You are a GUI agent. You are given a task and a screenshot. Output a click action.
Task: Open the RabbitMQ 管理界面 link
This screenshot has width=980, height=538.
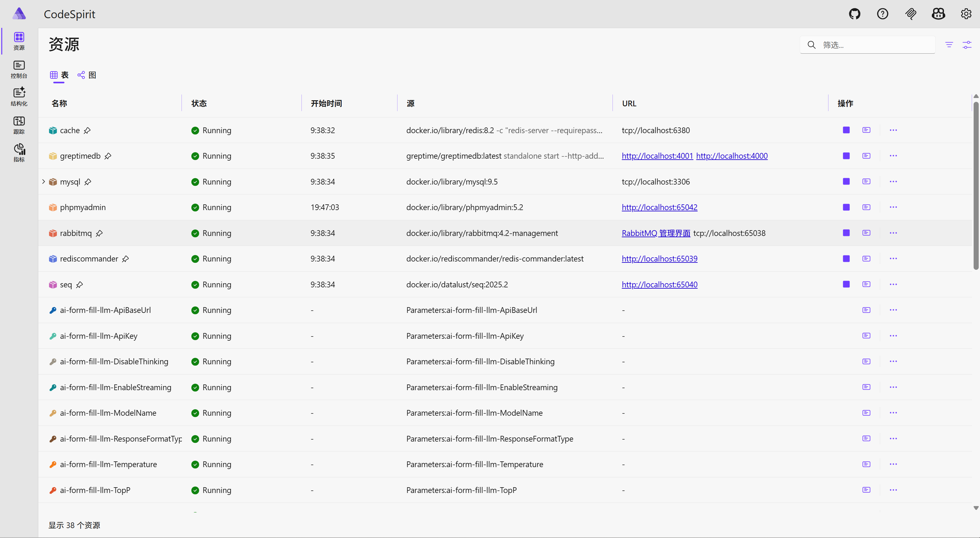coord(656,233)
